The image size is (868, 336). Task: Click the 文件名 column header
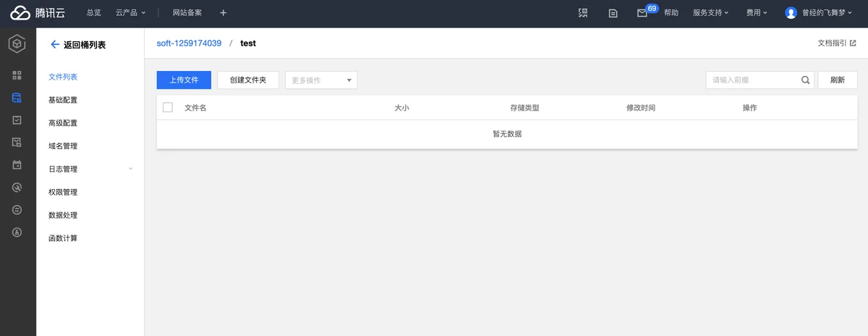click(195, 108)
